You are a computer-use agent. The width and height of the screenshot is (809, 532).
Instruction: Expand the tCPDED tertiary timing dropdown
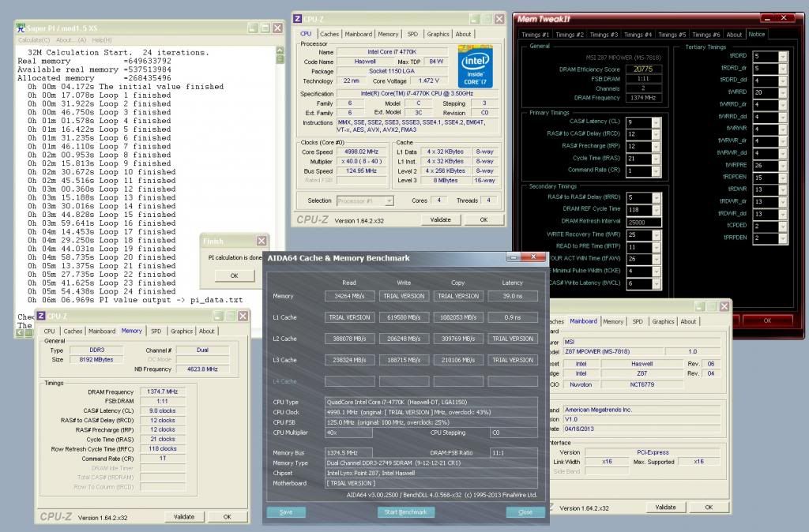tap(783, 227)
